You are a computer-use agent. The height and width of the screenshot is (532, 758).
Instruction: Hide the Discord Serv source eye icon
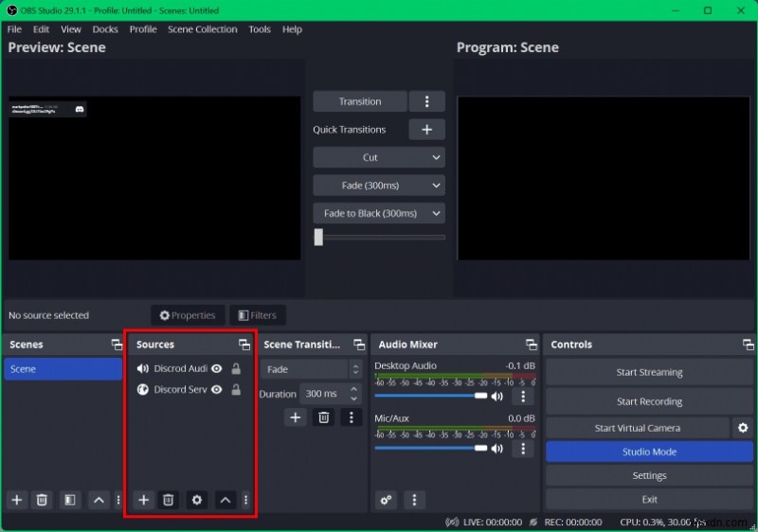(x=217, y=390)
